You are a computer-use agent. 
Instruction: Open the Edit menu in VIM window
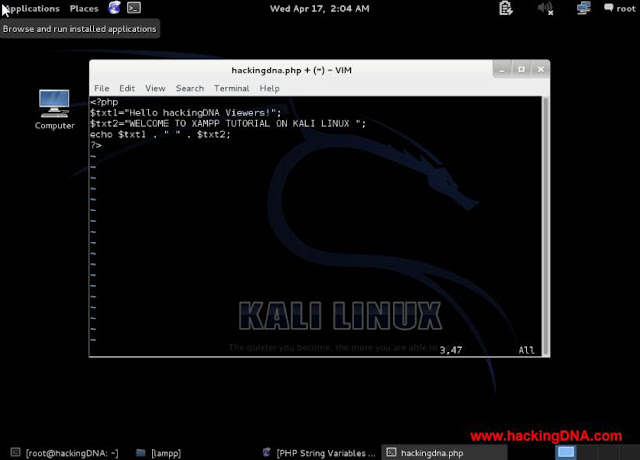click(127, 88)
